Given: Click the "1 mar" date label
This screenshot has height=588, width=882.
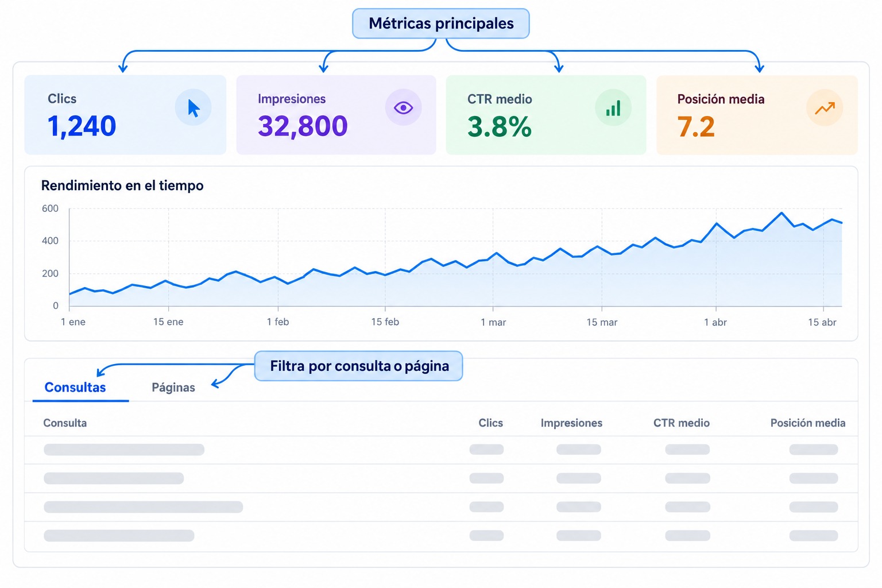Looking at the screenshot, I should [x=493, y=322].
